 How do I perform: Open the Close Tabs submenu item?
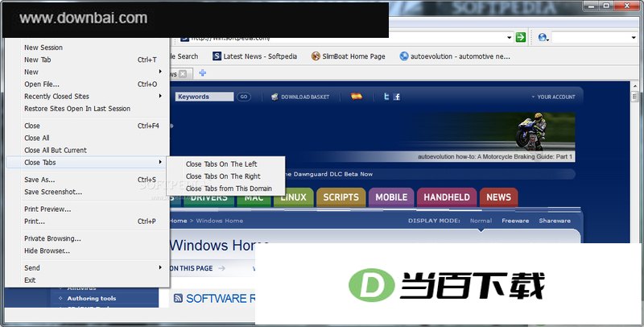(87, 162)
